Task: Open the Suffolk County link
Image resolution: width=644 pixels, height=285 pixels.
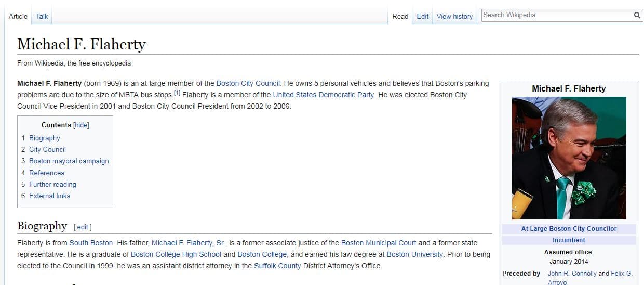Action: click(x=277, y=266)
